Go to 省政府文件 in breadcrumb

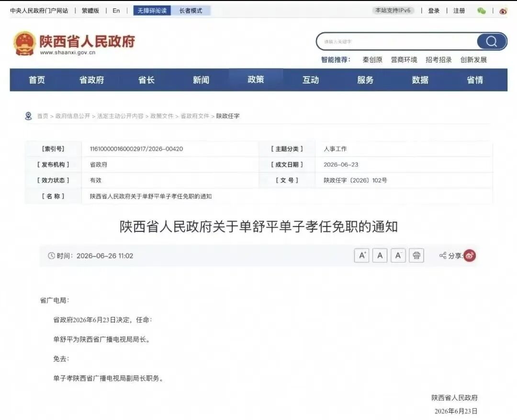(x=195, y=116)
